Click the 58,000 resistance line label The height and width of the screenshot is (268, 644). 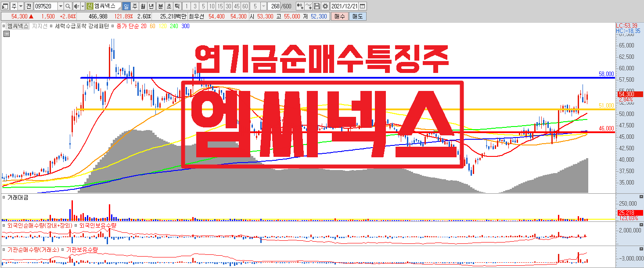(x=606, y=74)
